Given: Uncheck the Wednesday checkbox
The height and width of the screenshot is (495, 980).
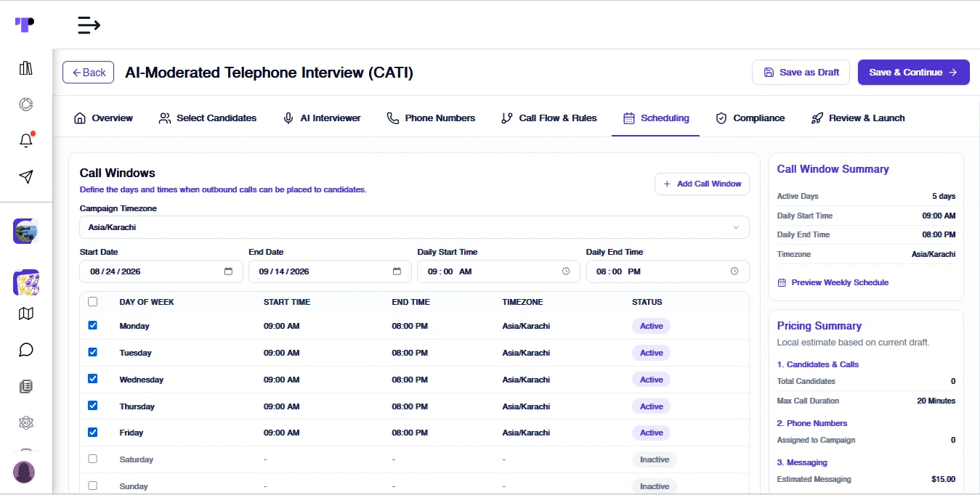Looking at the screenshot, I should [x=92, y=379].
